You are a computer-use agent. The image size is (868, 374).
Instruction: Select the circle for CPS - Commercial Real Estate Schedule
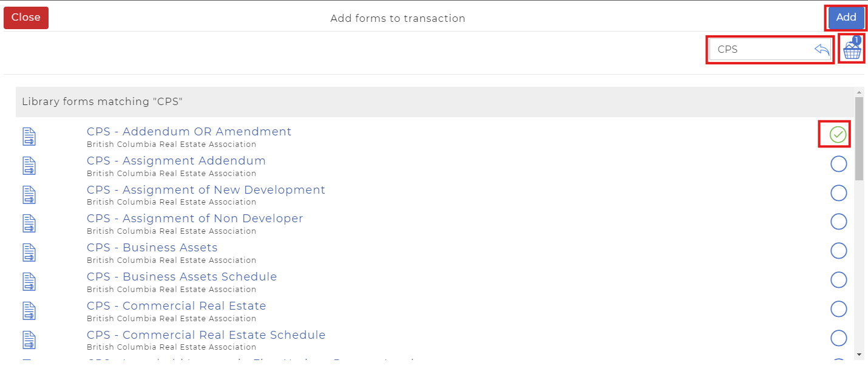(838, 338)
